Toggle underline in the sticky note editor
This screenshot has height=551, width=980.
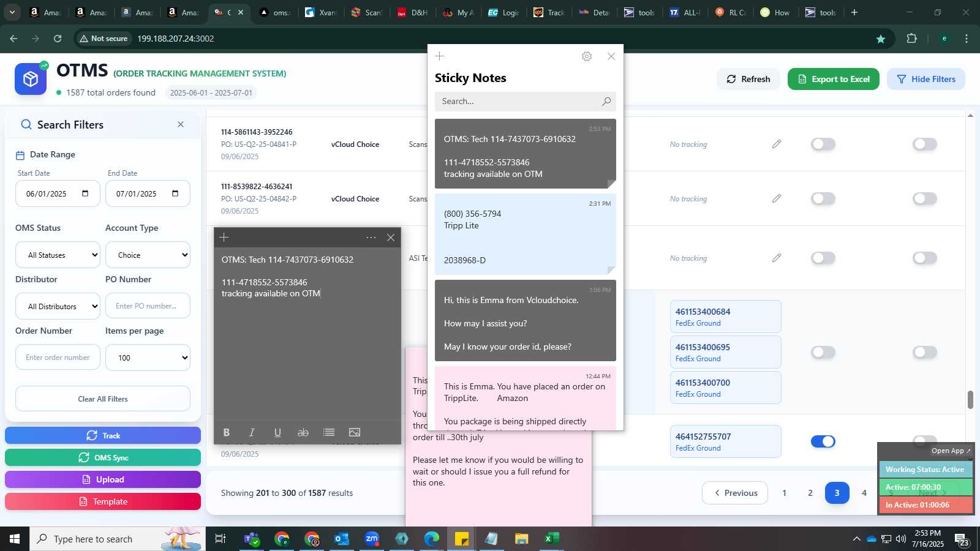click(277, 432)
